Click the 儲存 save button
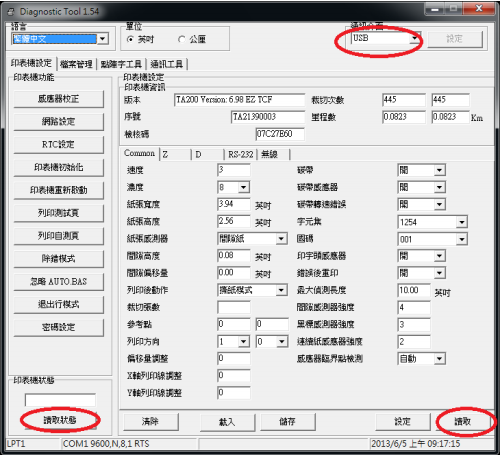Image resolution: width=500 pixels, height=455 pixels. click(x=287, y=422)
